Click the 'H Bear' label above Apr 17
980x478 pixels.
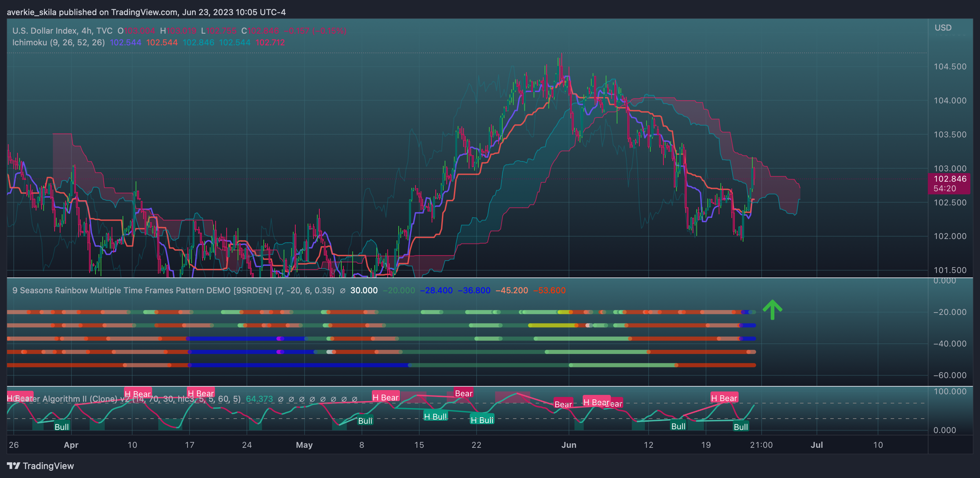coord(201,393)
